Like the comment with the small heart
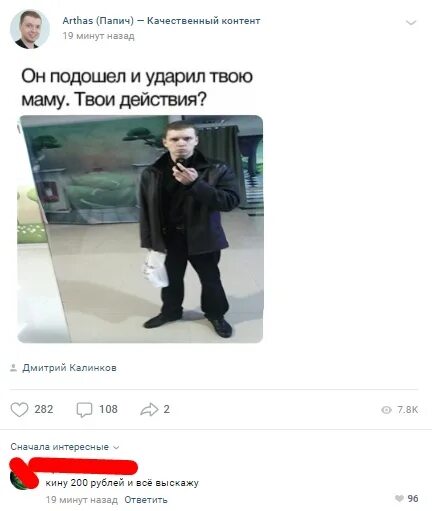432x511 pixels. [x=399, y=498]
